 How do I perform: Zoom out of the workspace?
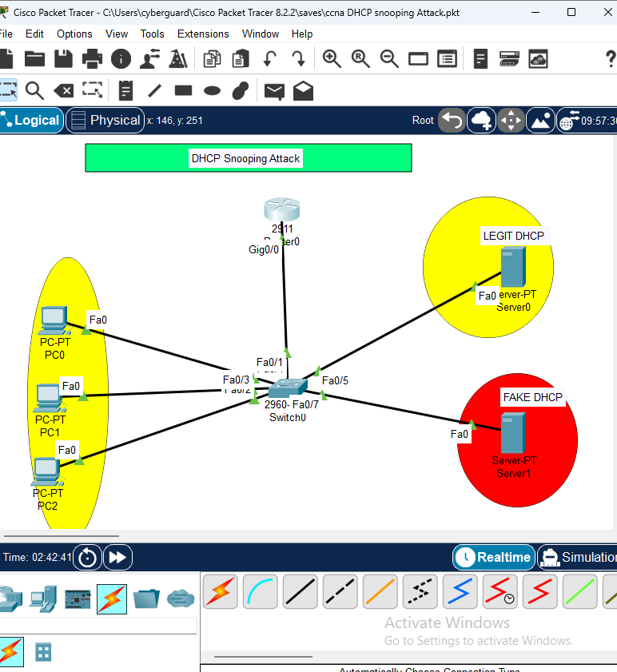[x=389, y=58]
